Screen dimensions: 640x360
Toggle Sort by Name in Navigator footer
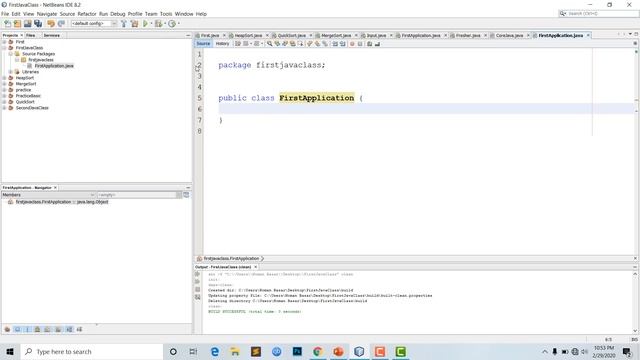coord(69,329)
